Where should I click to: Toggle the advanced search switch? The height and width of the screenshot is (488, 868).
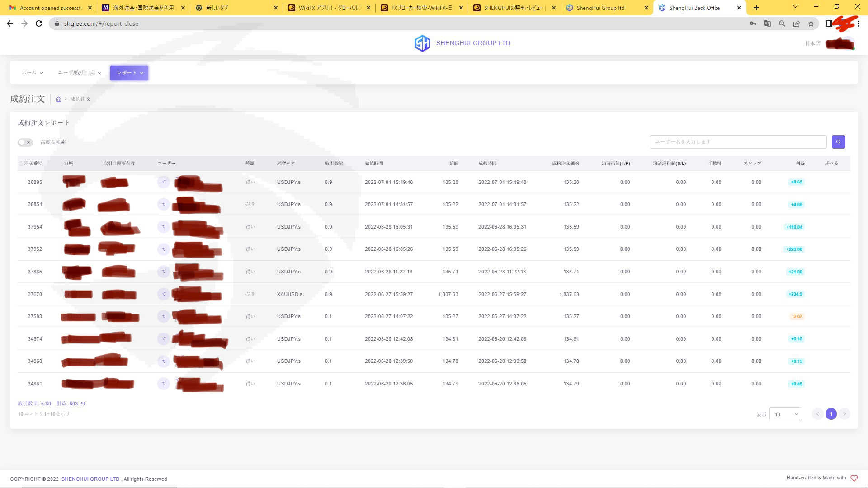coord(25,142)
